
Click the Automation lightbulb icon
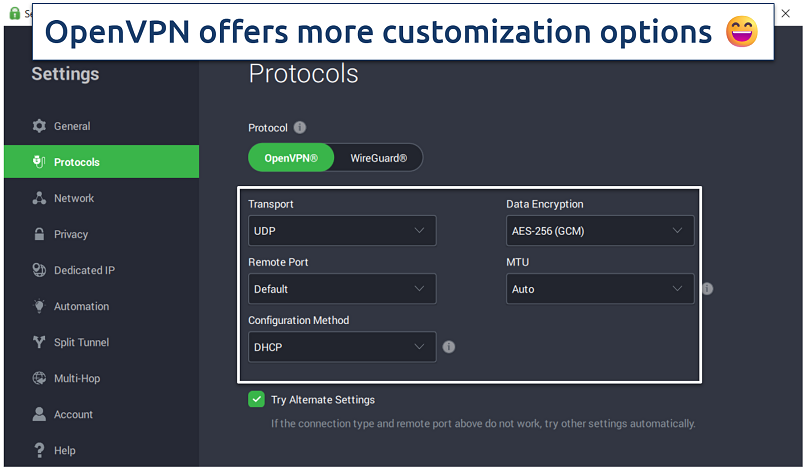[x=39, y=306]
